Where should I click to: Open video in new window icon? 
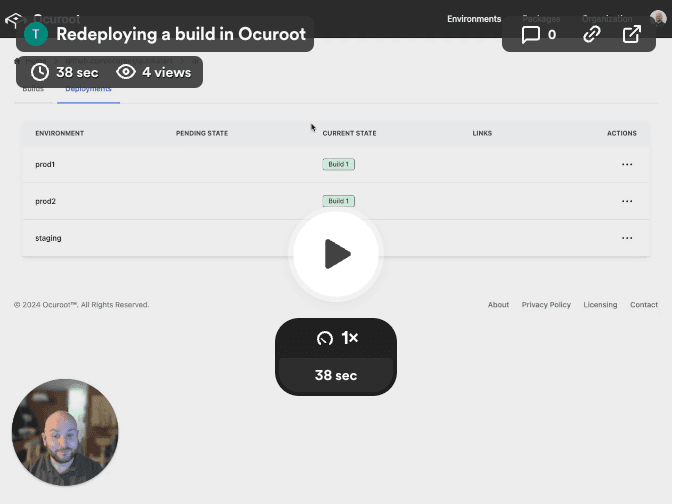[632, 34]
